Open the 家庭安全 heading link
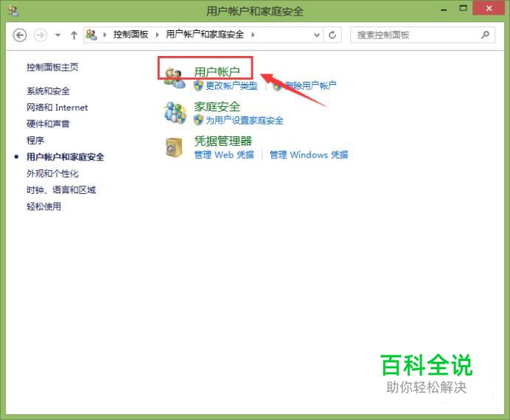The height and width of the screenshot is (420, 510). click(x=217, y=107)
